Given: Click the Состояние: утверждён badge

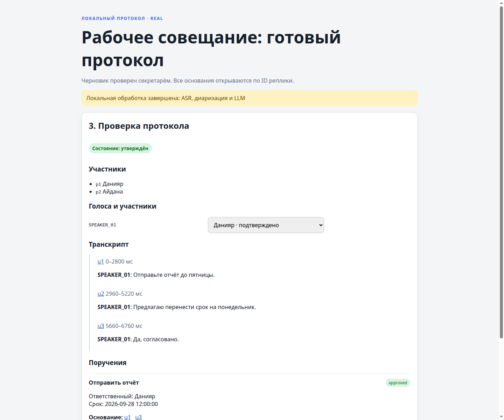Looking at the screenshot, I should tap(120, 148).
